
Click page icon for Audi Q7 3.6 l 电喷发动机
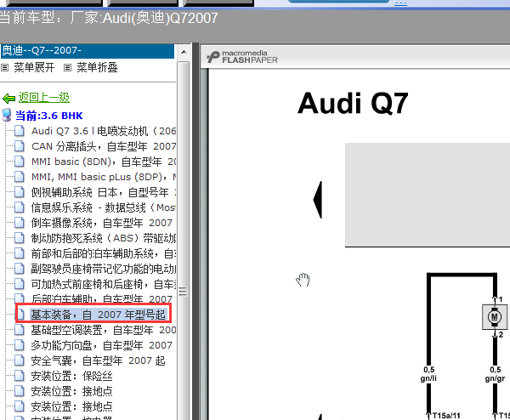tap(20, 131)
